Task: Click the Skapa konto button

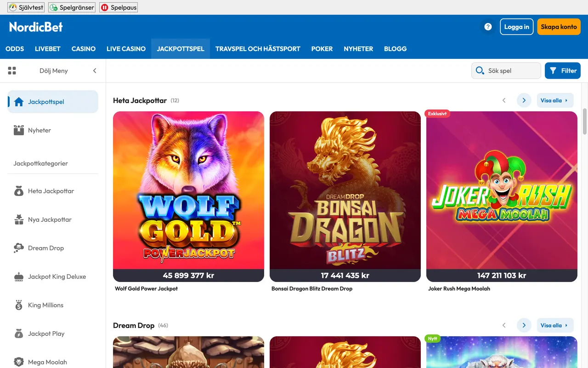Action: tap(559, 27)
